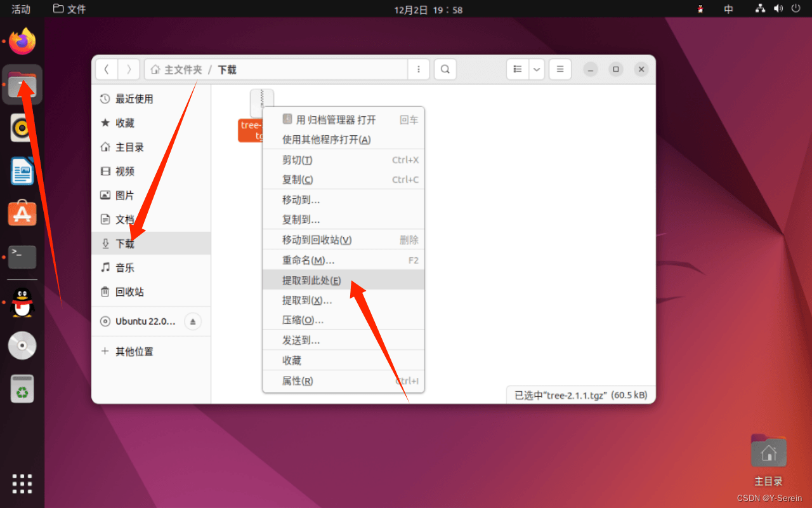Viewport: 812px width, 508px height.
Task: Open the system status menu
Action: coord(777,9)
